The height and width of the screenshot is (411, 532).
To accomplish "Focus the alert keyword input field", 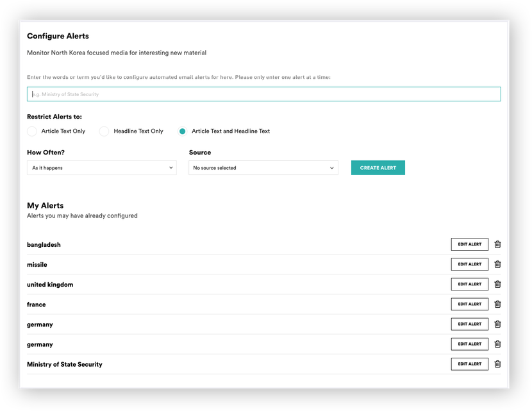I will [x=263, y=94].
